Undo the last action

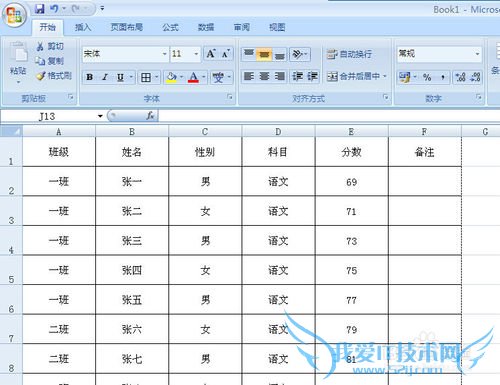[x=54, y=9]
